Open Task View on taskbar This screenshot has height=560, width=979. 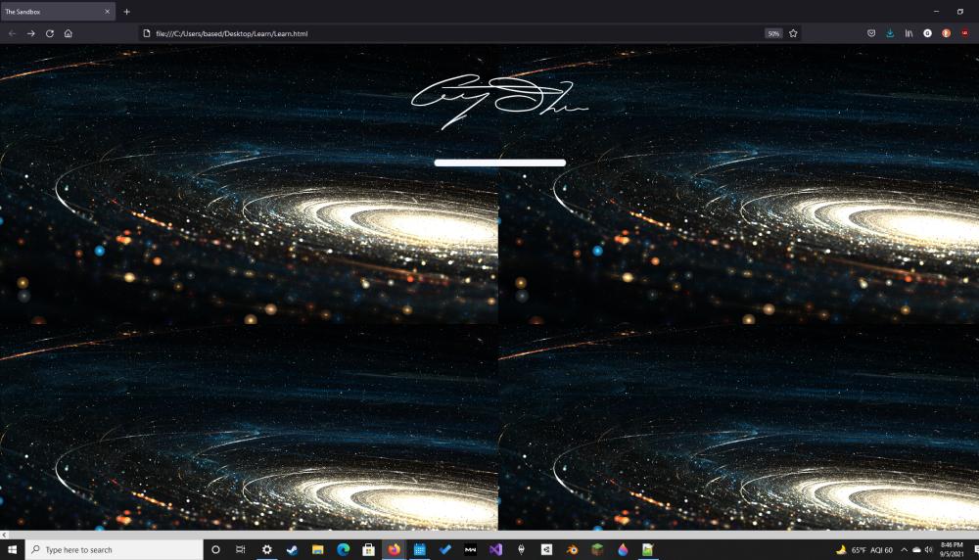click(241, 549)
